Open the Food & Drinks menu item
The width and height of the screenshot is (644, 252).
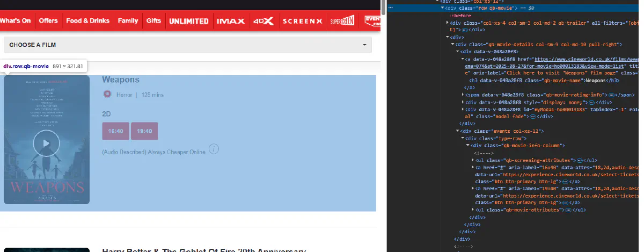(87, 21)
